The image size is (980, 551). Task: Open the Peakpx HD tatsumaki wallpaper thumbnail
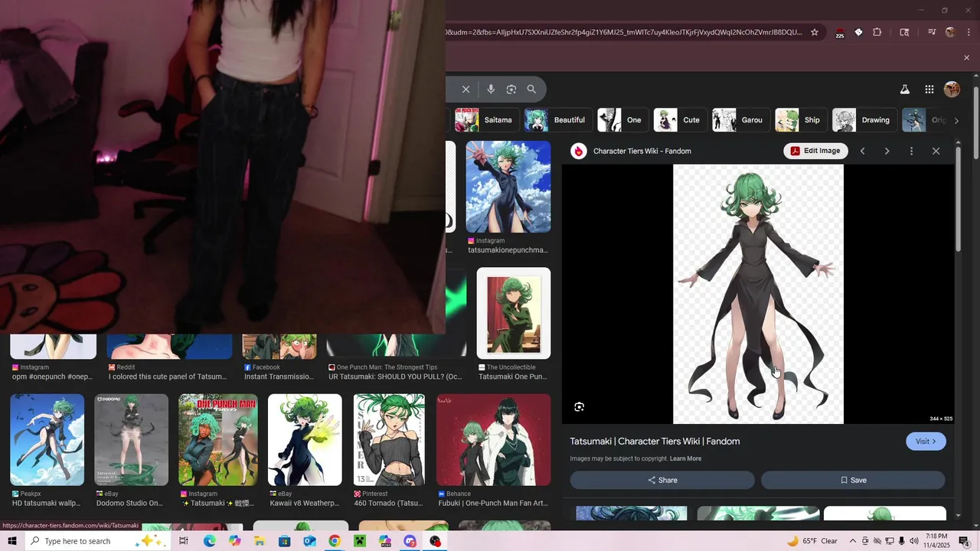click(47, 440)
